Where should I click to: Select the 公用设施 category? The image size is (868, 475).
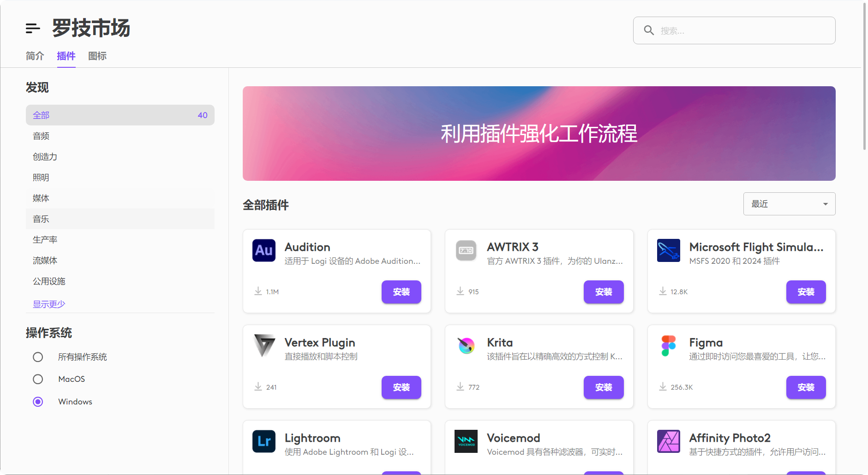(120, 281)
